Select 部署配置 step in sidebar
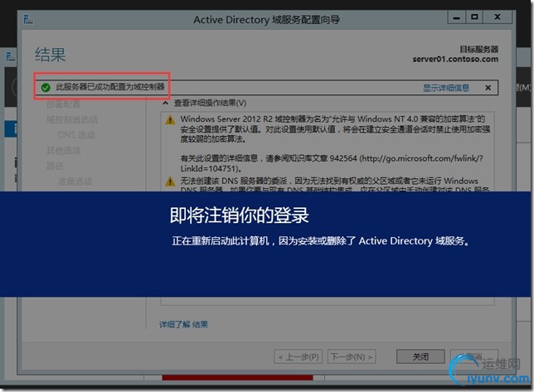This screenshot has width=534, height=392. point(63,104)
